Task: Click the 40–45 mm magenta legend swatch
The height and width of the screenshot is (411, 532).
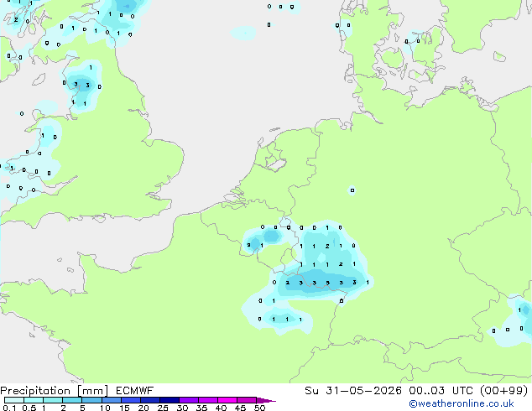Action: click(x=227, y=400)
